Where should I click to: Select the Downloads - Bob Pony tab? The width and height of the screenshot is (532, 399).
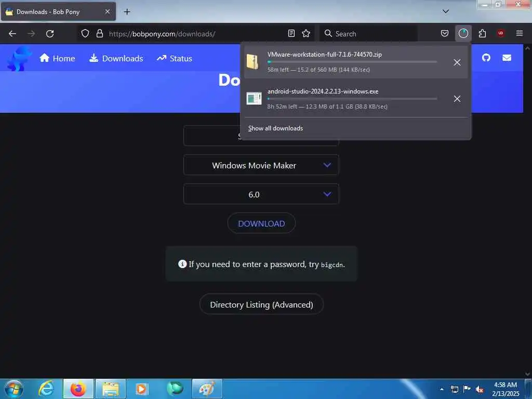pos(58,11)
